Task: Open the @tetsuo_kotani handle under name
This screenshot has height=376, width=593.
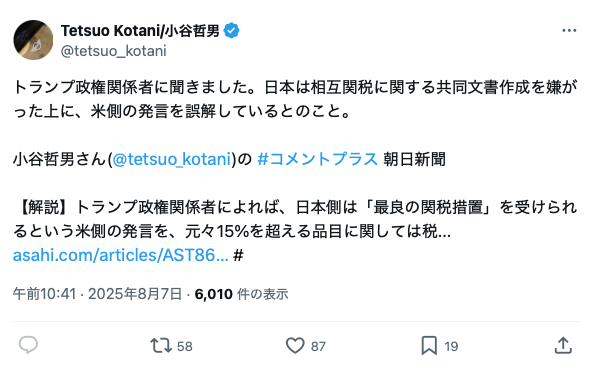Action: pos(113,51)
